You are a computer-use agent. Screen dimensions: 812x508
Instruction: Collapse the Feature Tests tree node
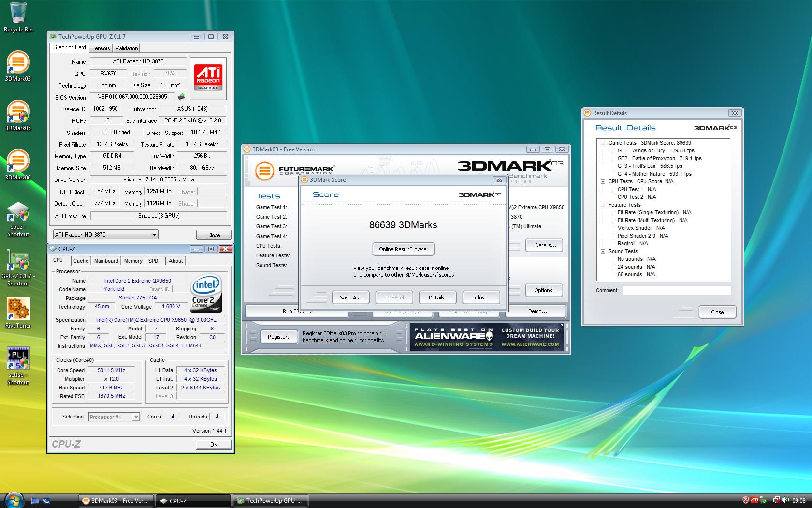tap(603, 205)
